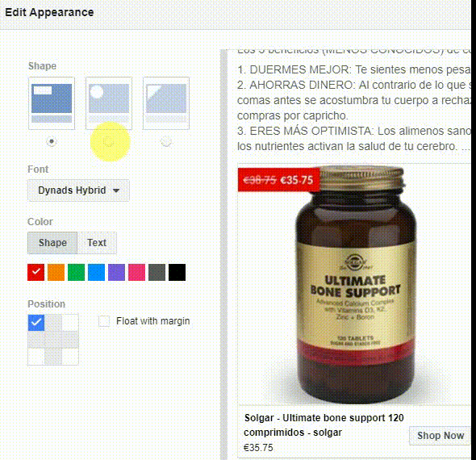
Task: Choose the circle shape radio button
Action: pos(109,141)
